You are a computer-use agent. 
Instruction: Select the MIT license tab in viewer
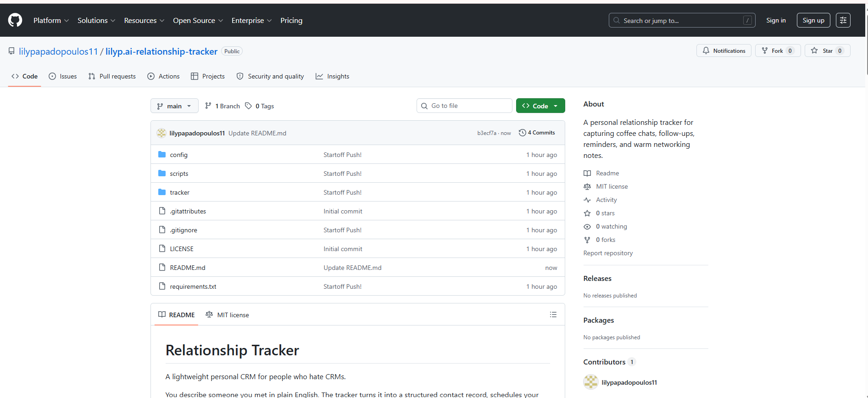click(x=228, y=314)
